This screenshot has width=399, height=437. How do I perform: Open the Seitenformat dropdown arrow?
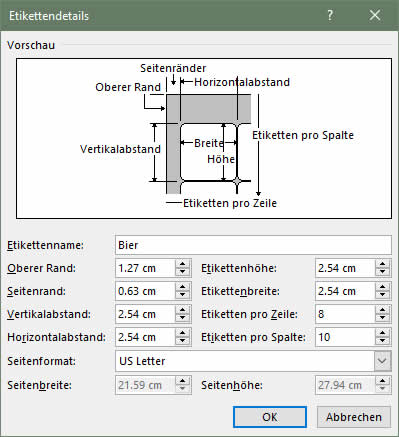point(382,361)
